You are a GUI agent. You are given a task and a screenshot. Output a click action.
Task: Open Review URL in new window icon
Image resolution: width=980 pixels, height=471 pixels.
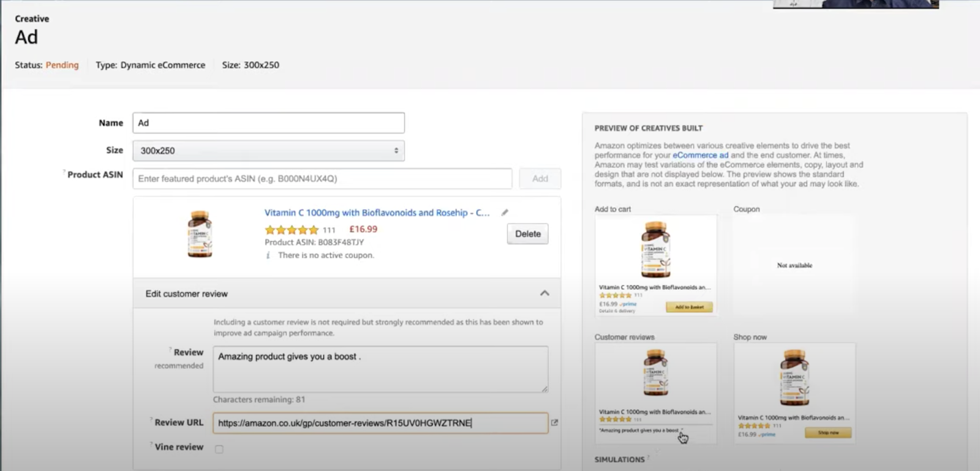click(554, 423)
